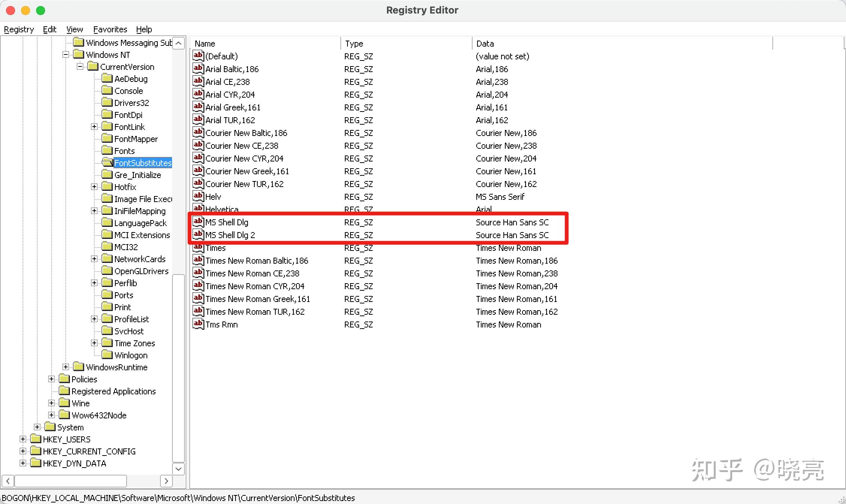Click the tree's scroll down arrow
Image resolution: width=846 pixels, height=504 pixels.
[178, 469]
